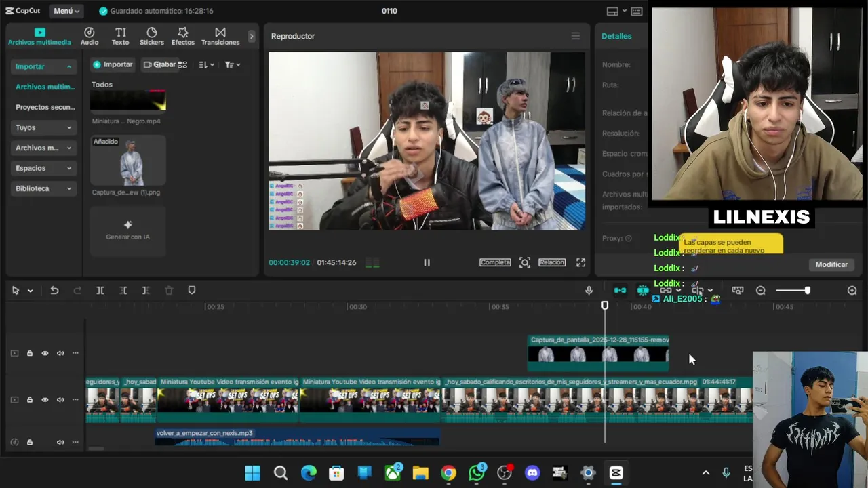Mute the main video track
This screenshot has width=868, height=488.
(60, 400)
